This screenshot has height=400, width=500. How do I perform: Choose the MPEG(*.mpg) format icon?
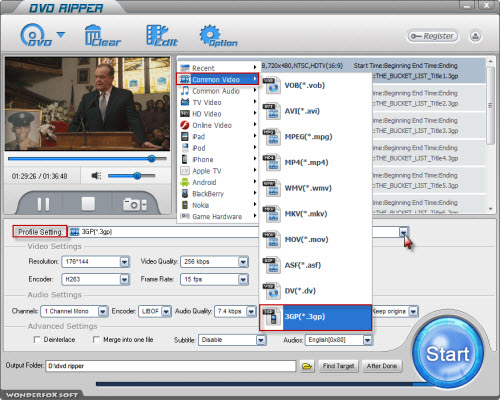pos(271,137)
